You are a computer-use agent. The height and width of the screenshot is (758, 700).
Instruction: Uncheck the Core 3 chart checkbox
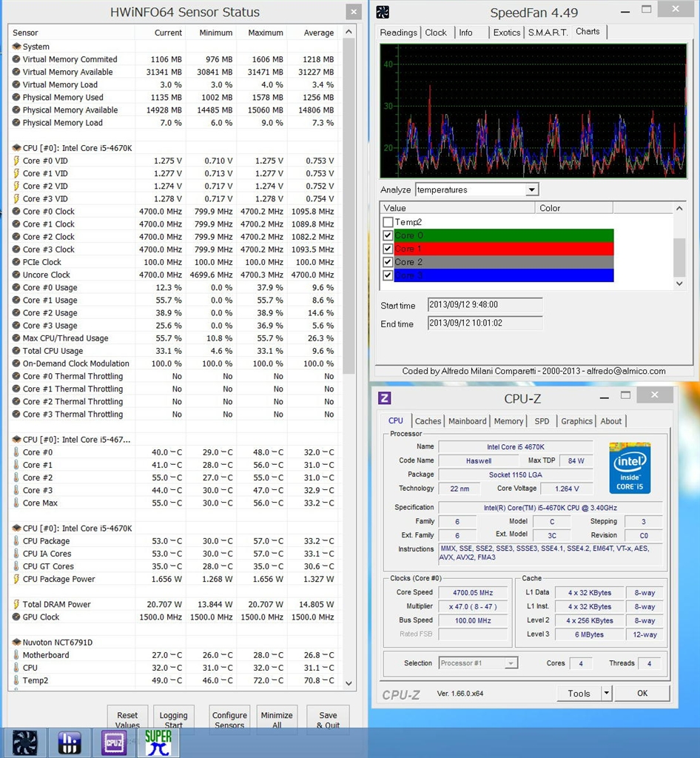pyautogui.click(x=388, y=275)
